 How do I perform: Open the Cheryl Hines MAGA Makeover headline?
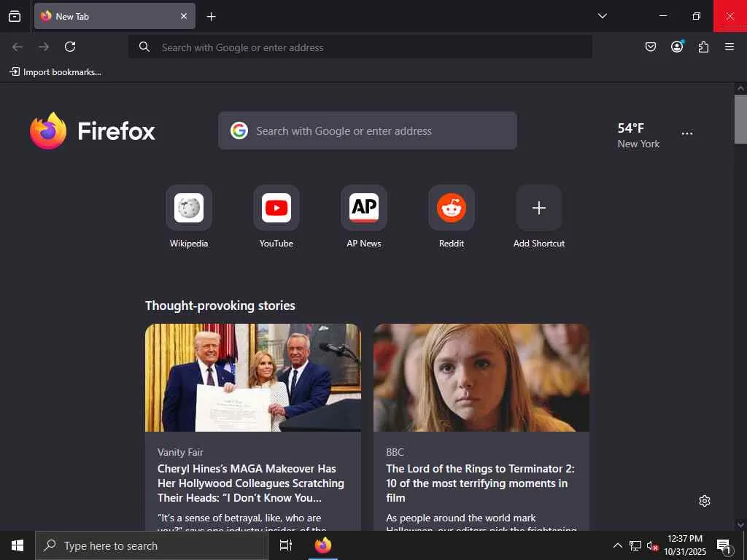coord(251,483)
